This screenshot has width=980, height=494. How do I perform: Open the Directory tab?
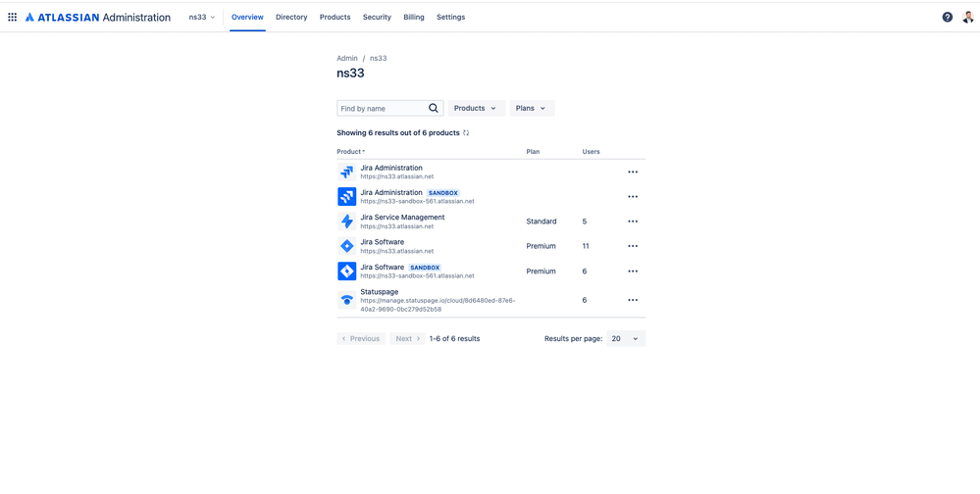click(291, 18)
